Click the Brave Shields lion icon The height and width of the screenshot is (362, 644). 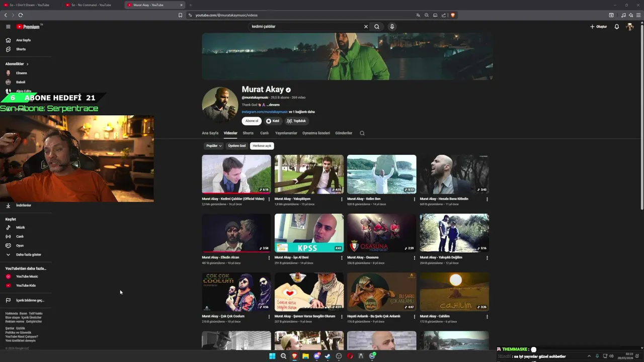(x=453, y=15)
